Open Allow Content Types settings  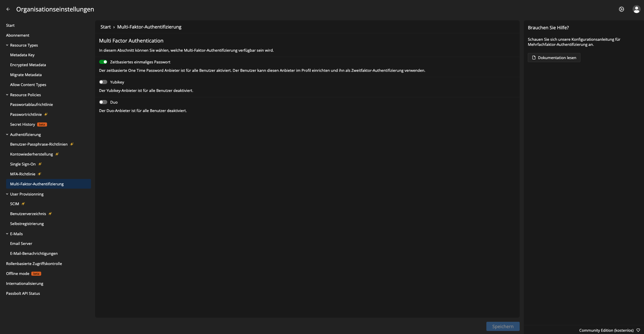click(28, 85)
